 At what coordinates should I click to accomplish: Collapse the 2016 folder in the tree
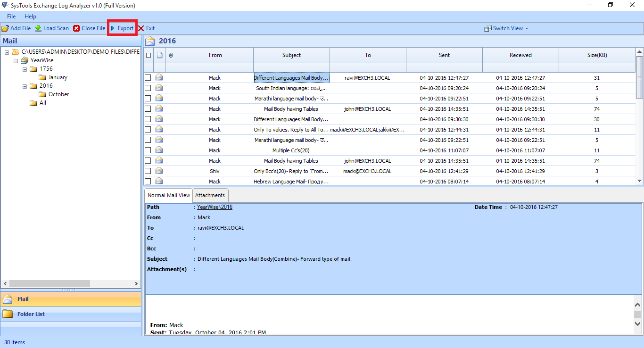[x=25, y=86]
